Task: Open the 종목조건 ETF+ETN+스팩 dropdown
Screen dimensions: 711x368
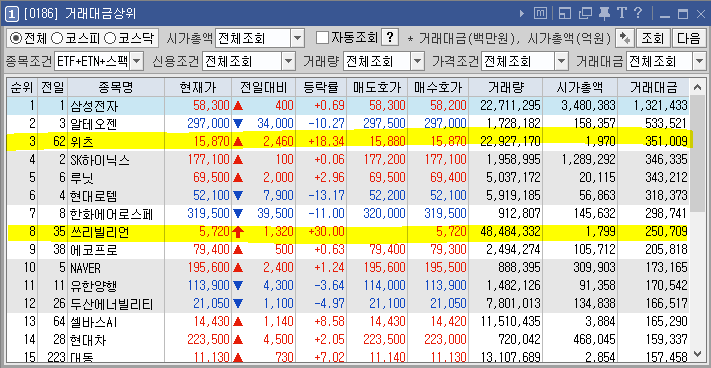Action: pyautogui.click(x=137, y=61)
